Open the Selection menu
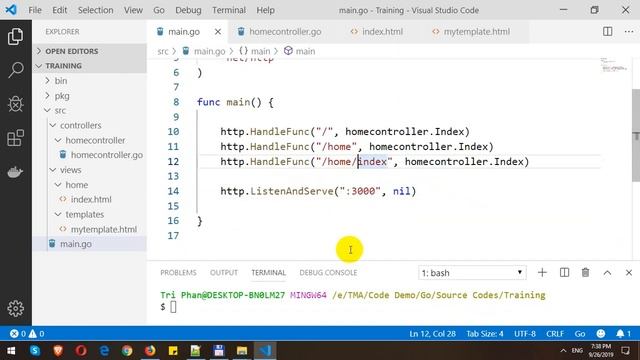 click(96, 10)
